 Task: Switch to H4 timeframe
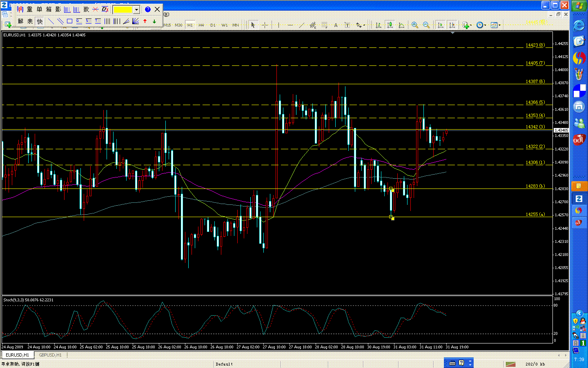pyautogui.click(x=201, y=25)
